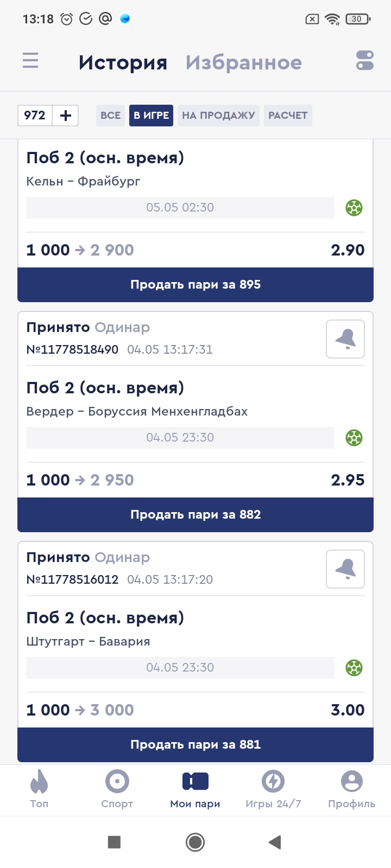The image size is (391, 868).
Task: Open the hamburger menu
Action: (x=30, y=60)
